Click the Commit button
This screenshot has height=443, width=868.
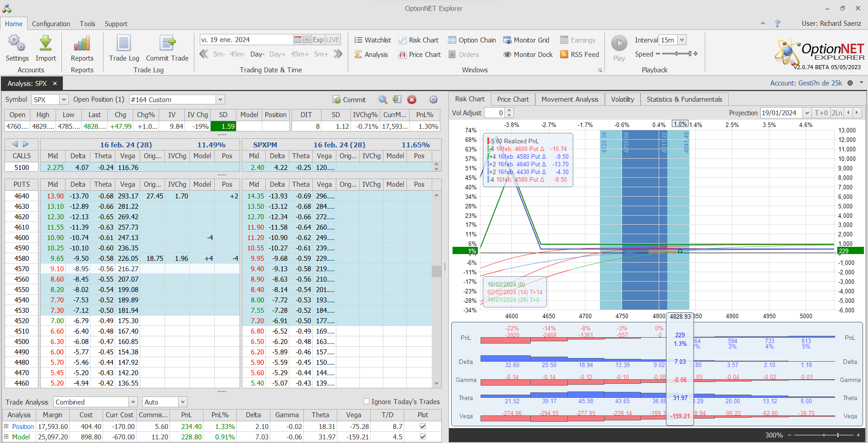(349, 100)
